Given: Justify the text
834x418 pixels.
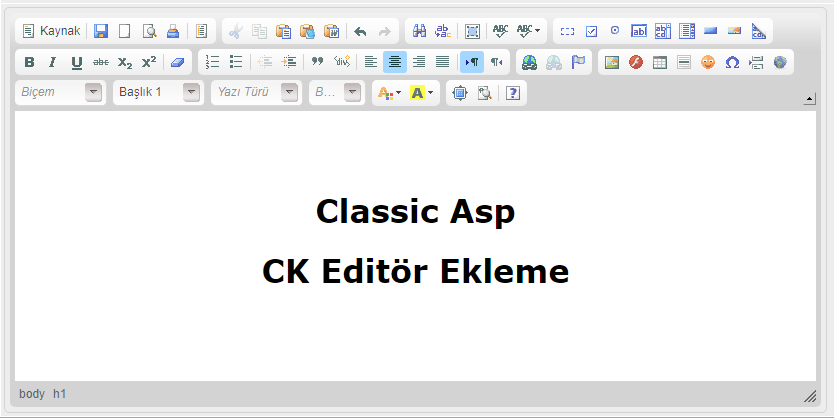Looking at the screenshot, I should coord(443,62).
